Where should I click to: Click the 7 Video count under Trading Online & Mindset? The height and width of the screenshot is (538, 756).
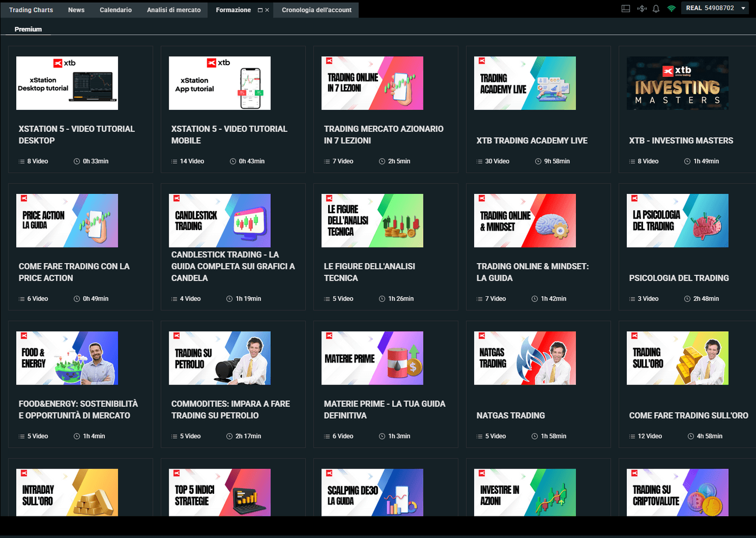pos(496,299)
